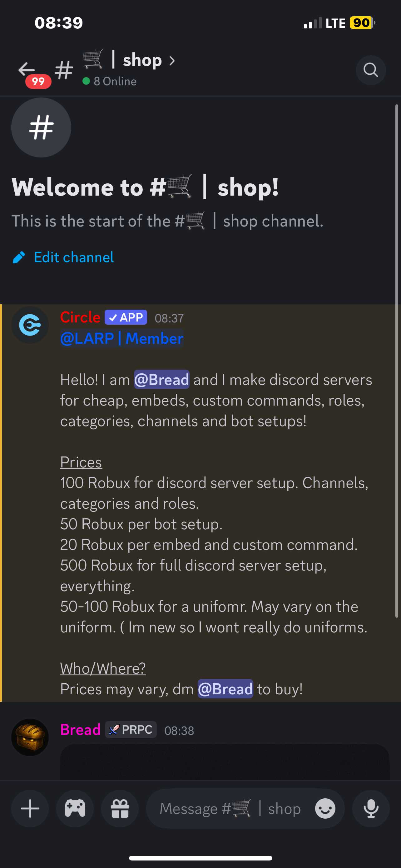
Task: Tap @Bread mention in "dm to buy"
Action: tap(225, 689)
